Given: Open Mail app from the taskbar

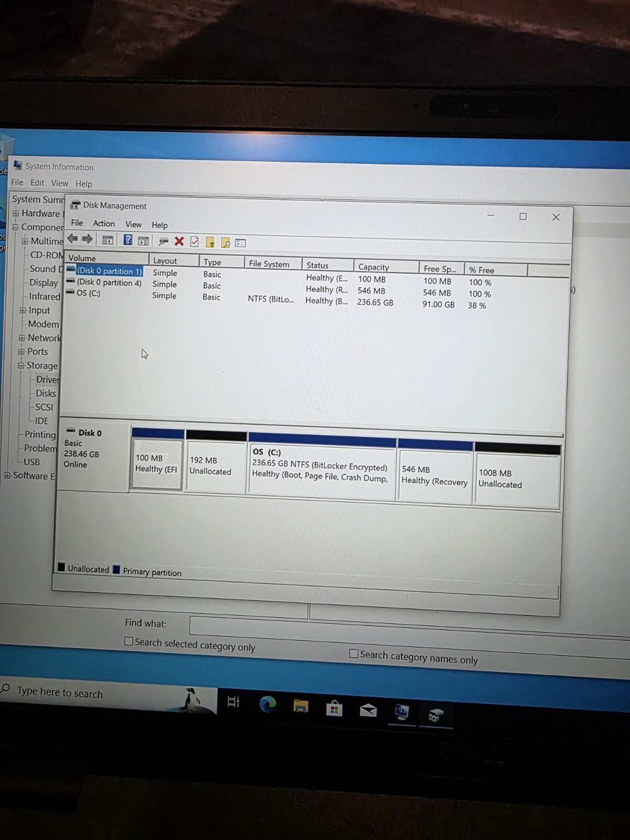Looking at the screenshot, I should click(368, 710).
